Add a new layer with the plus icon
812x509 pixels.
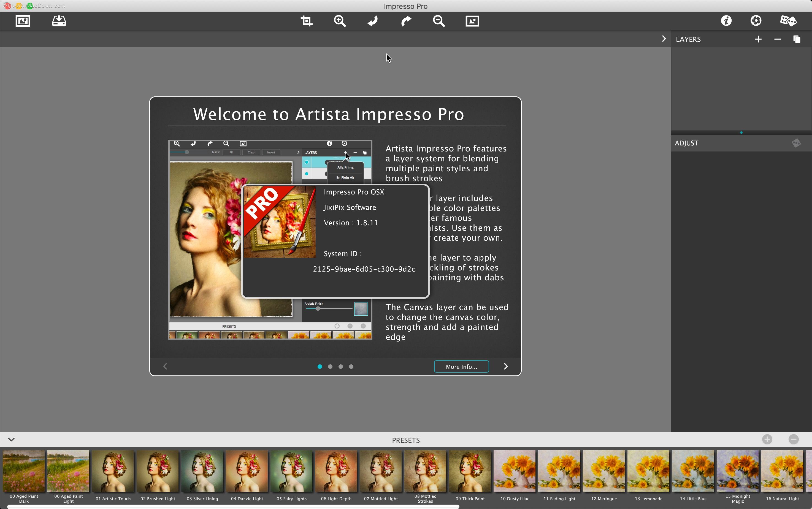click(x=758, y=39)
